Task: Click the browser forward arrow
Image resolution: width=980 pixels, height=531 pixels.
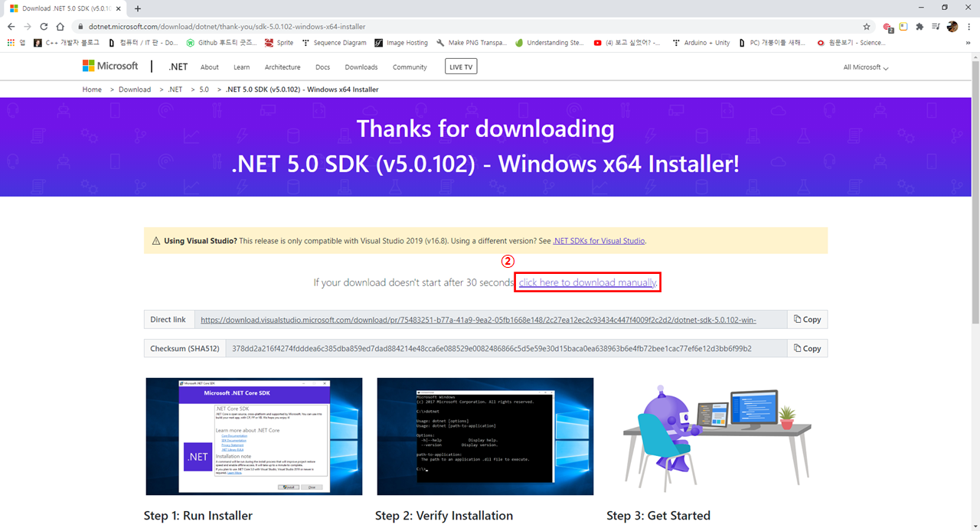Action: (28, 26)
